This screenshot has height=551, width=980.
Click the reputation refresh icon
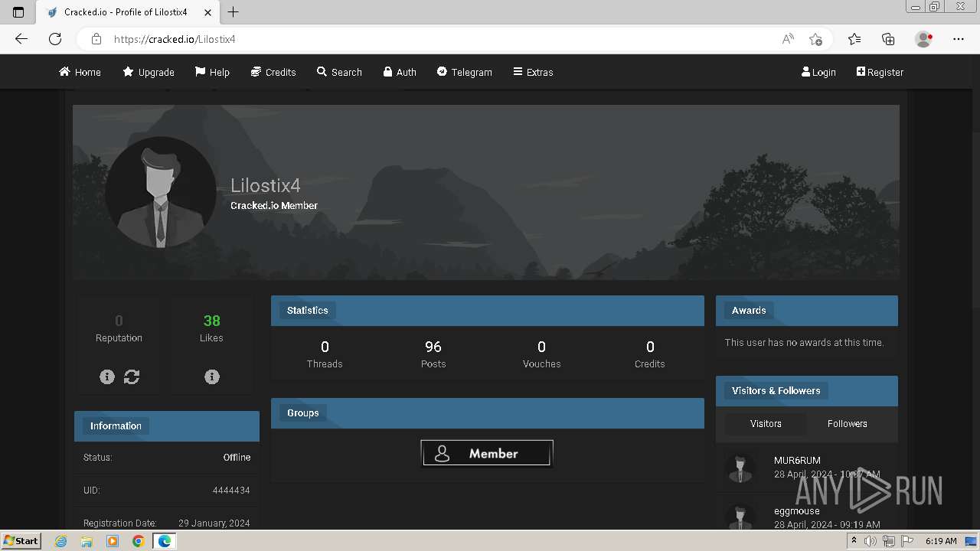point(132,377)
